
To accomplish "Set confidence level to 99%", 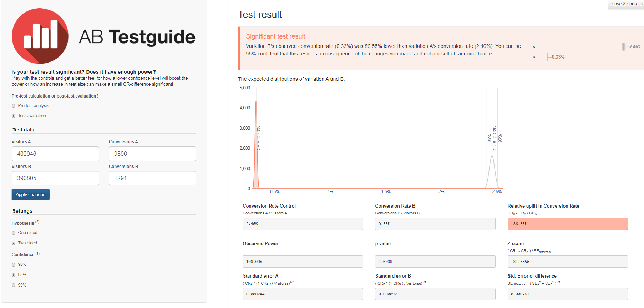I will click(x=14, y=285).
